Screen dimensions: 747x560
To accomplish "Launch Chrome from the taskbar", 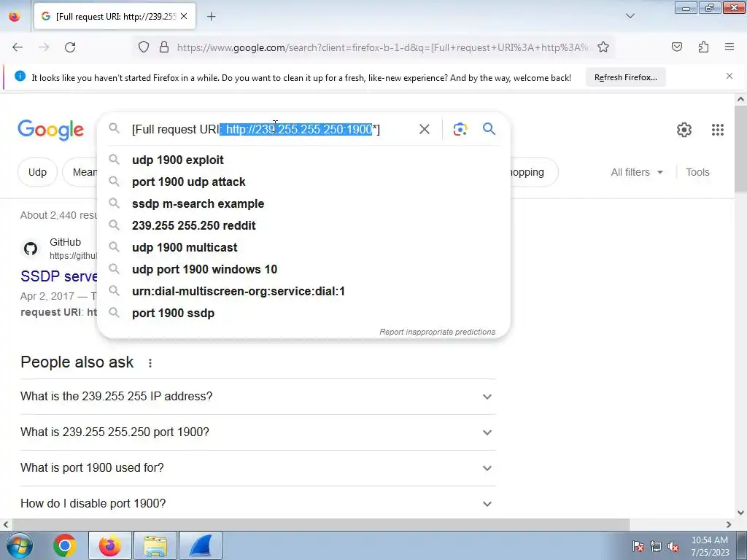I will point(65,545).
